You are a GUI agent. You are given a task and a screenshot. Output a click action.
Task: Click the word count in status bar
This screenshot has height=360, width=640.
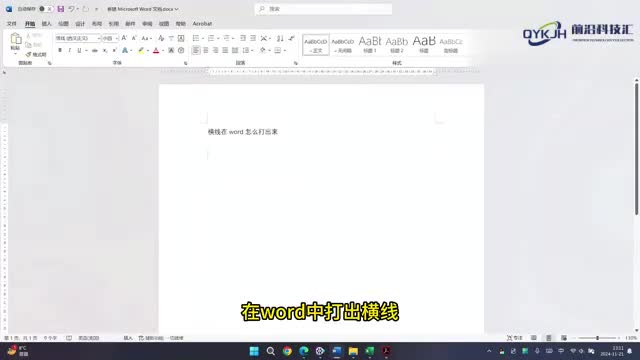[x=50, y=338]
